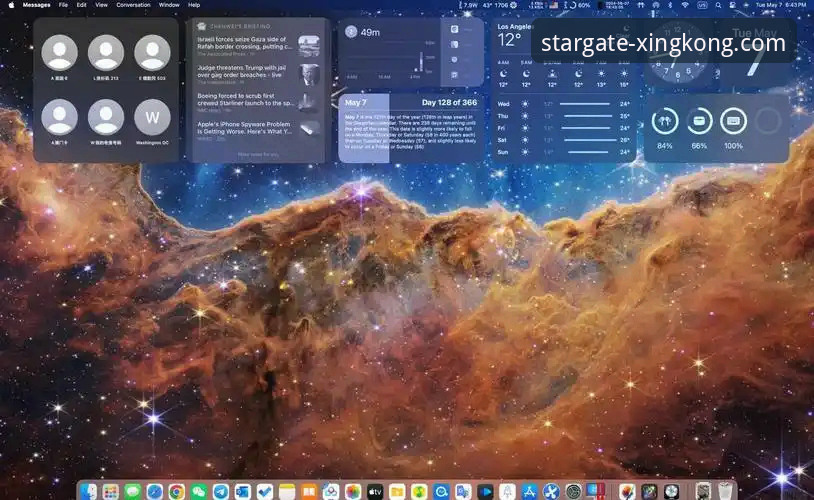Open the orange Books app in Dock

[309, 491]
